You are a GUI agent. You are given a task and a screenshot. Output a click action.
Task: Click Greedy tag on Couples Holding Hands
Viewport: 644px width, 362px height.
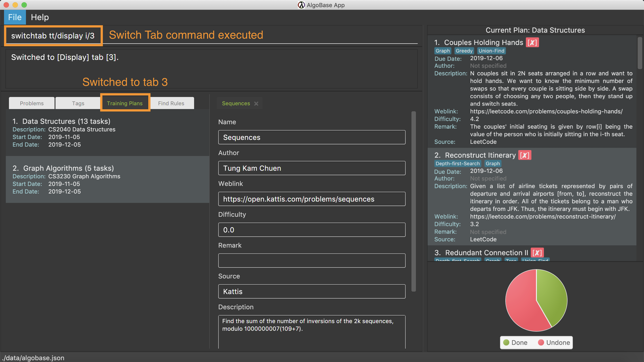coord(465,51)
